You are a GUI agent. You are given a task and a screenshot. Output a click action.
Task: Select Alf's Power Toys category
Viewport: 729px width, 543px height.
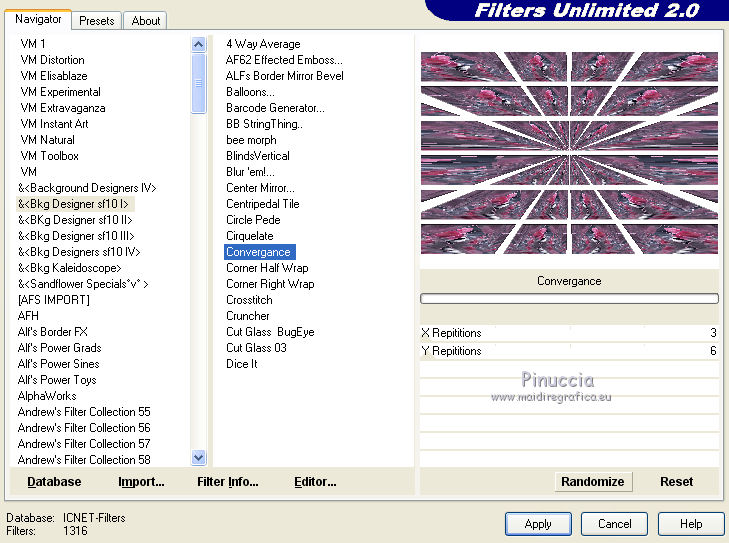pyautogui.click(x=57, y=380)
